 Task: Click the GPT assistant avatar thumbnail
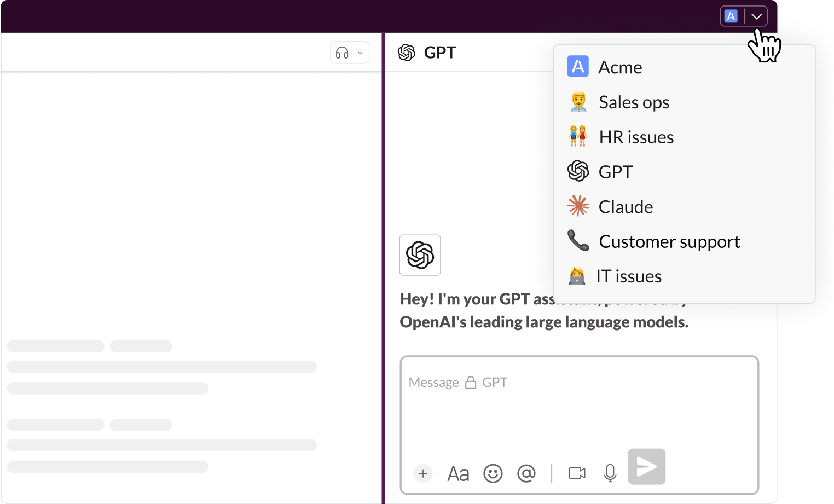click(x=420, y=255)
